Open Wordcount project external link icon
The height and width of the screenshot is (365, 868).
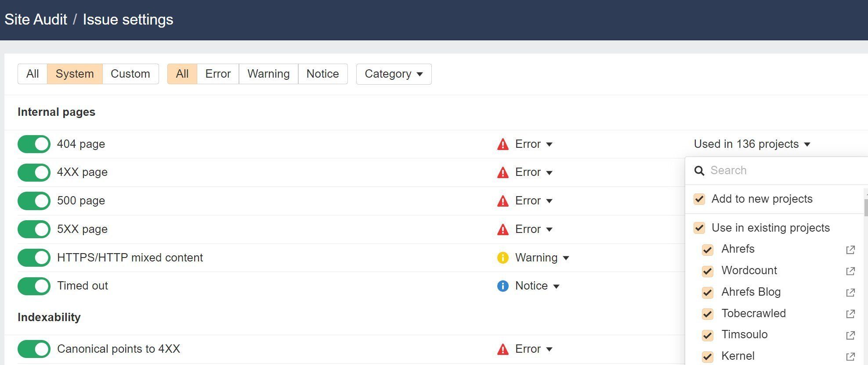tap(850, 271)
